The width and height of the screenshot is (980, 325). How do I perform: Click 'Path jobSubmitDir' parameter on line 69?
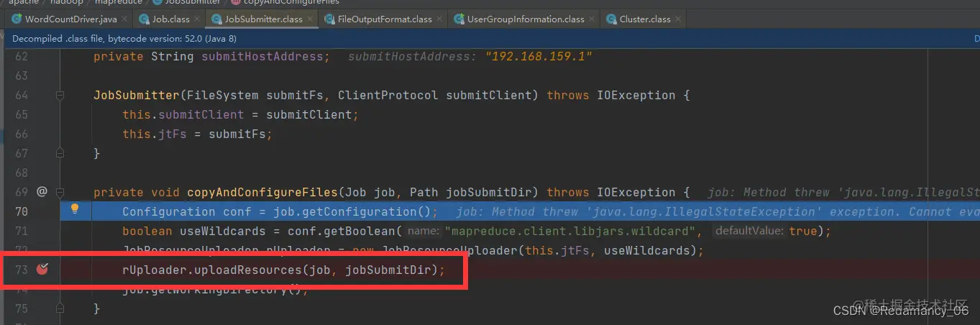(x=475, y=192)
